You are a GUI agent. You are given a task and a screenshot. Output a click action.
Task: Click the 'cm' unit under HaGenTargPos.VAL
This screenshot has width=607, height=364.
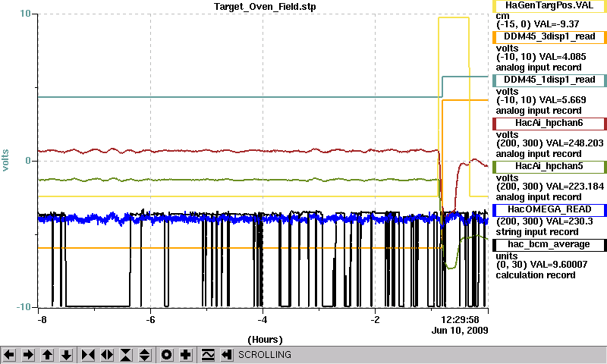pyautogui.click(x=502, y=16)
